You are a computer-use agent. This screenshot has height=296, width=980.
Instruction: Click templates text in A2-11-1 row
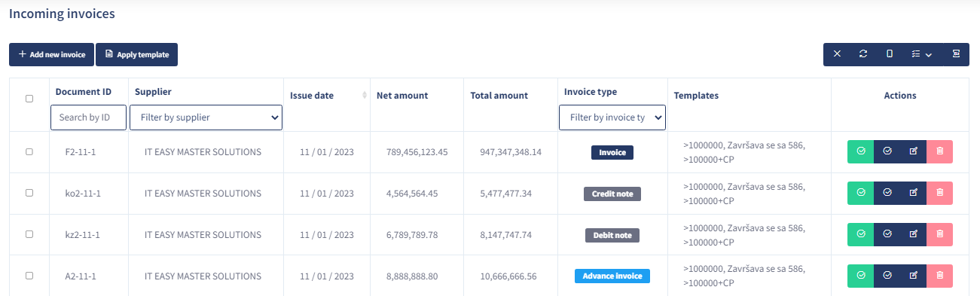click(x=745, y=276)
